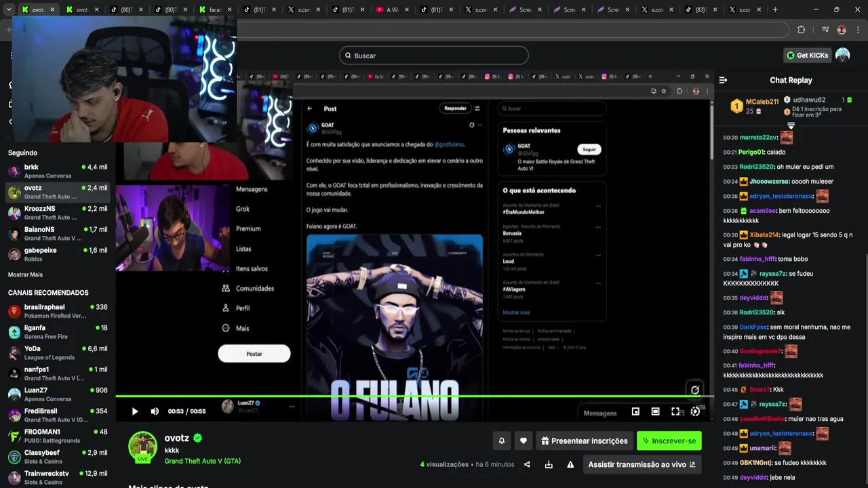Open YoDa recommended channel
The height and width of the screenshot is (488, 868).
pos(58,352)
